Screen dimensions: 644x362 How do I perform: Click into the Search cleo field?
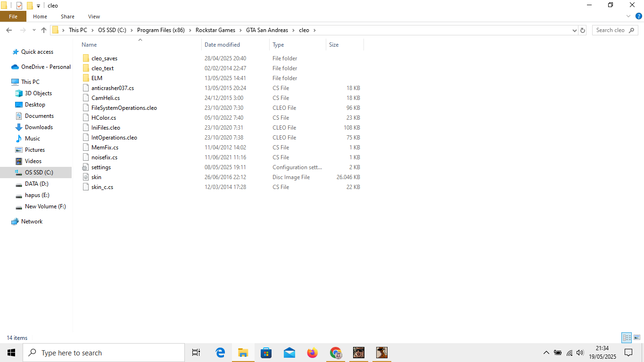coord(616,30)
